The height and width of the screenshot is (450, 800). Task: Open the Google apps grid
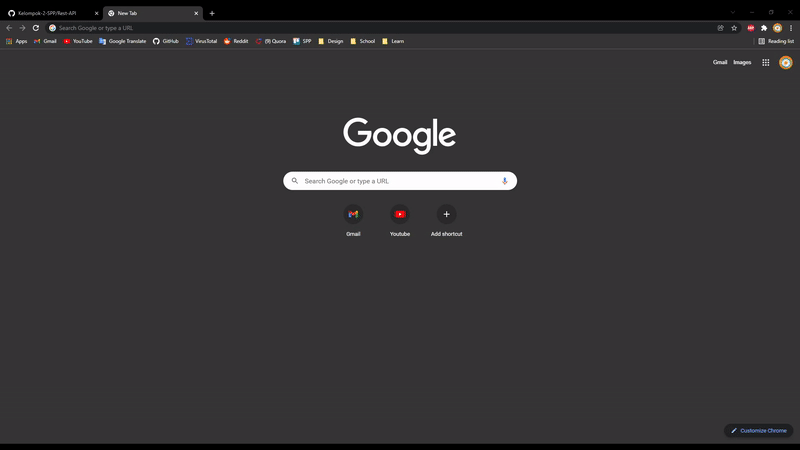(x=766, y=62)
